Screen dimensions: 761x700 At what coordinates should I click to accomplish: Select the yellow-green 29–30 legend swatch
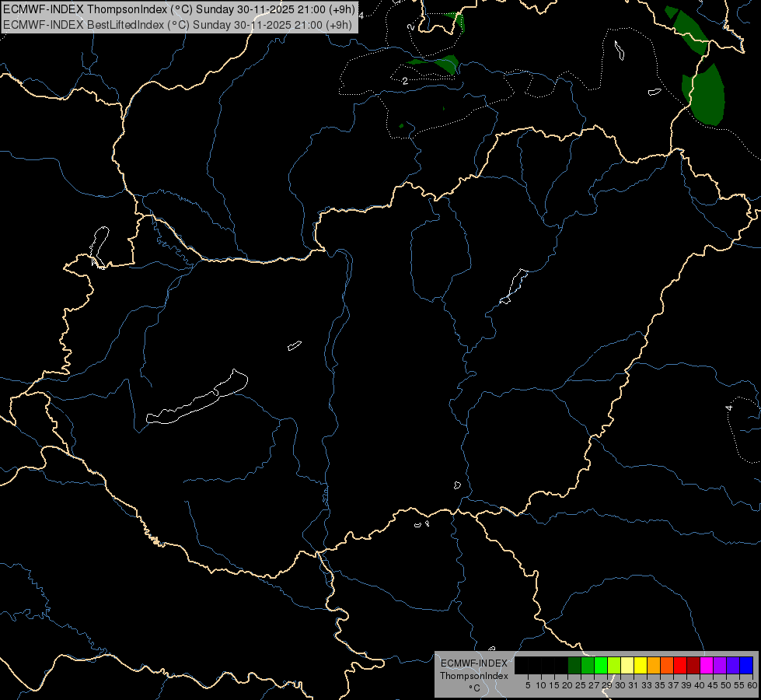(x=614, y=665)
